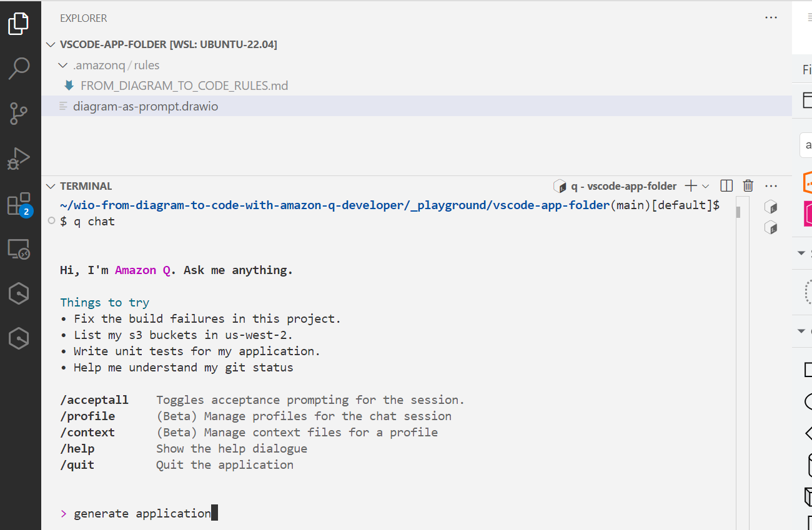Click the '/help' command text

[77, 448]
